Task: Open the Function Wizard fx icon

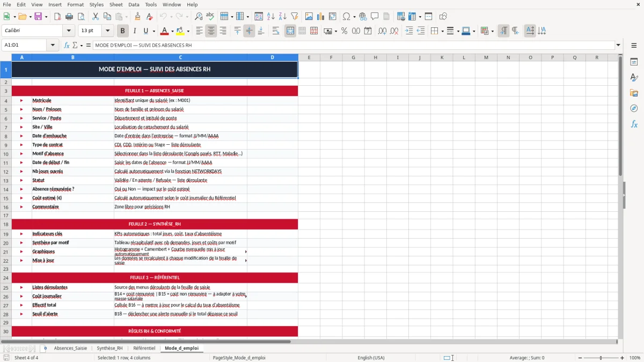Action: [67, 45]
